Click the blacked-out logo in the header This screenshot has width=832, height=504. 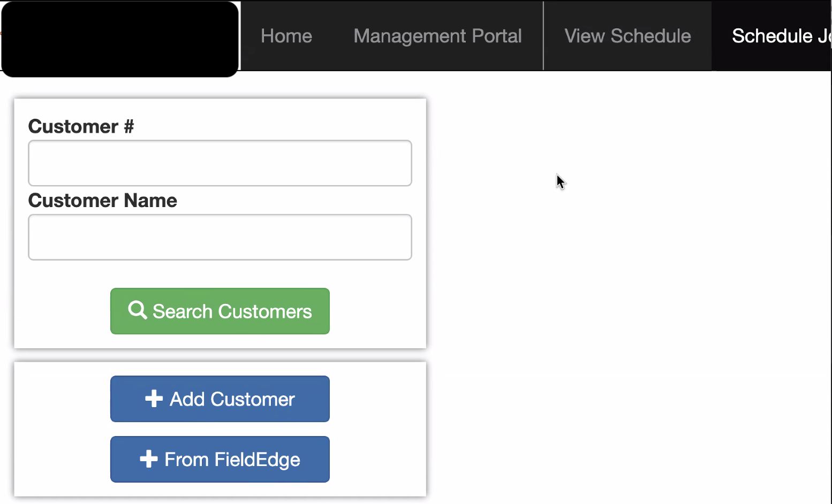[120, 39]
